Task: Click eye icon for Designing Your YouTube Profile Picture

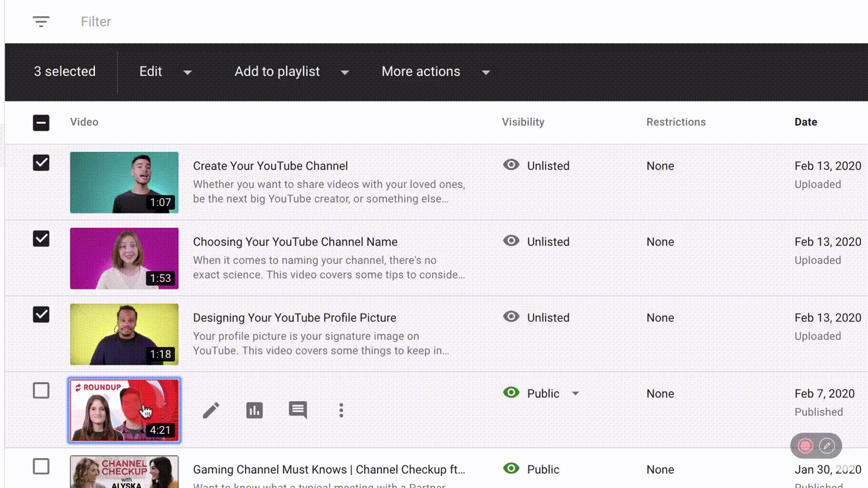Action: [511, 317]
